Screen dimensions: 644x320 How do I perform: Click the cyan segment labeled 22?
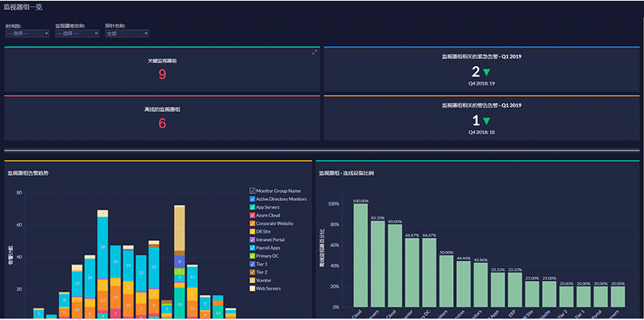[141, 272]
